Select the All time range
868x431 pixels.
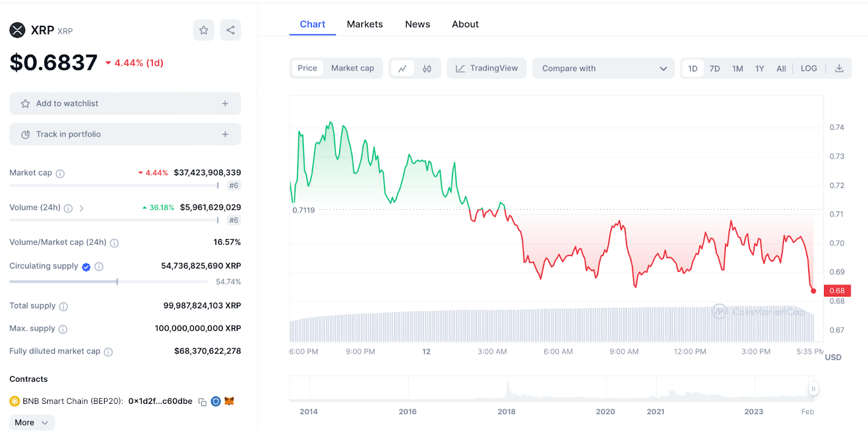[781, 68]
